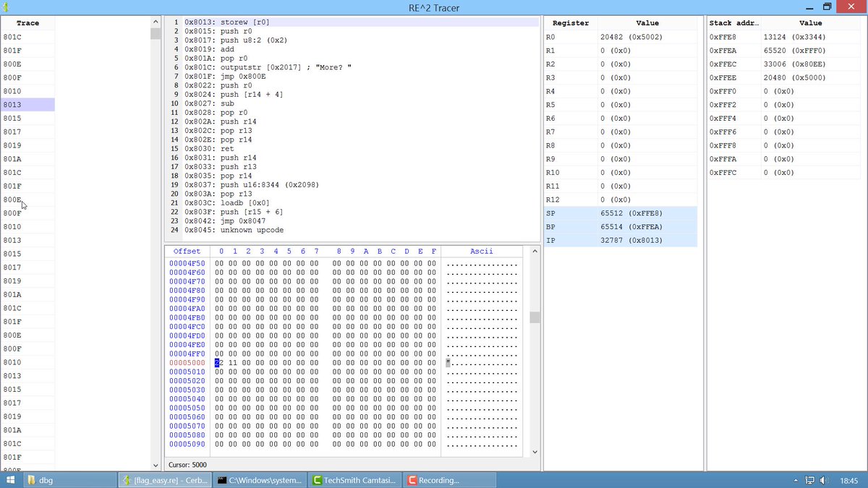Click BP value 65514 (0xFFEA)
868x488 pixels.
631,227
